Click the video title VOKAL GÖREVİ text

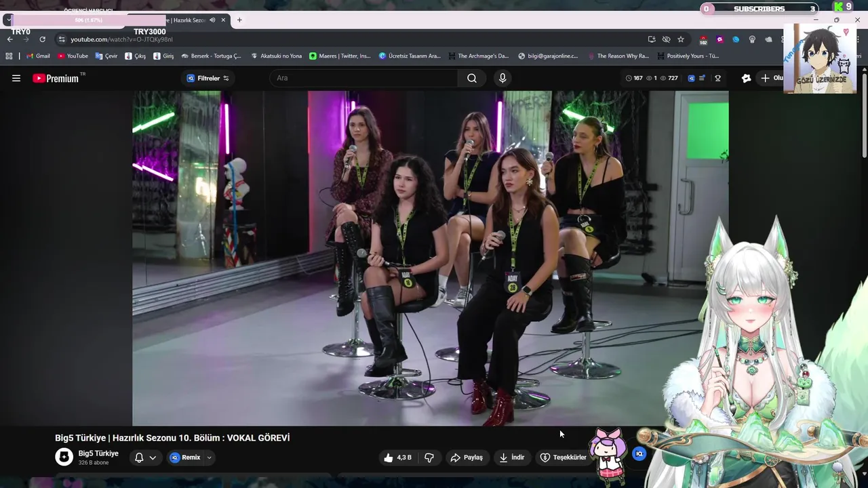click(258, 438)
